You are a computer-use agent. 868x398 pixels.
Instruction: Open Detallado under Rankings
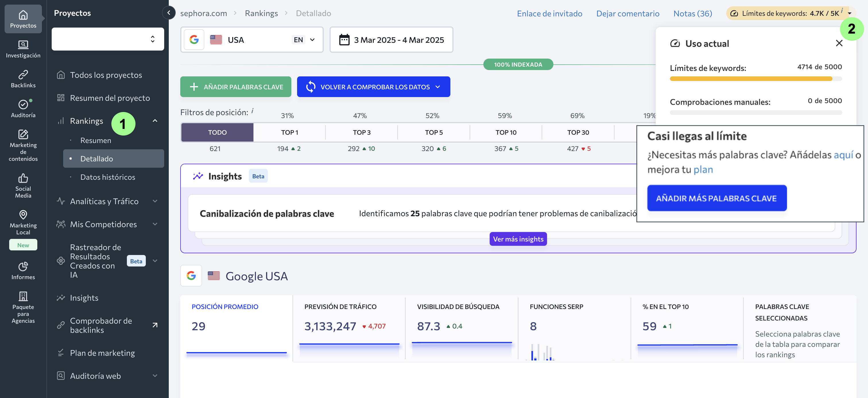tap(114, 159)
